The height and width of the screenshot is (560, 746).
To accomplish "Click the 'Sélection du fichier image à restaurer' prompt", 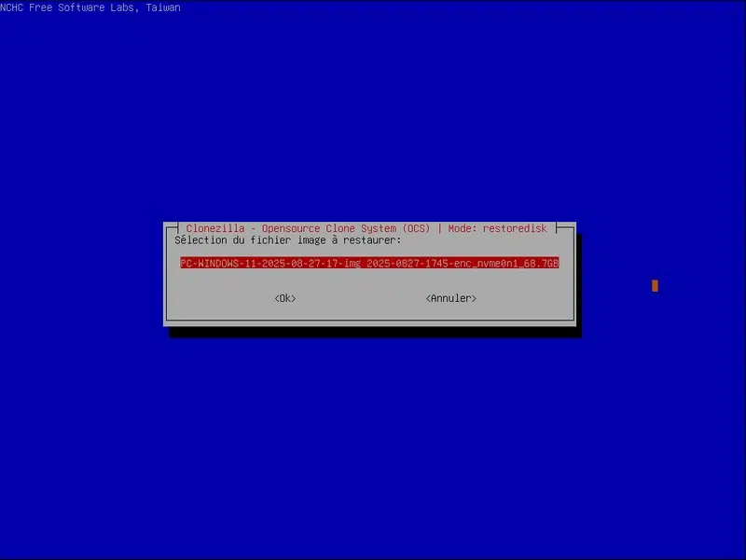I will pos(288,240).
